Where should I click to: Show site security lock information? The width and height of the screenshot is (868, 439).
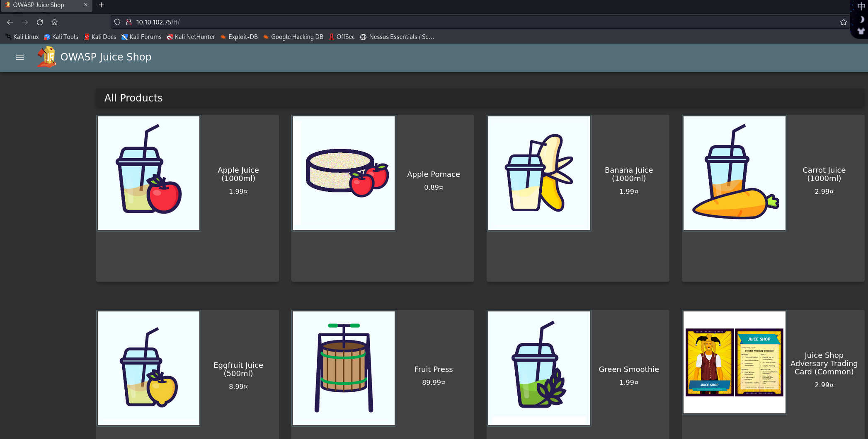129,22
